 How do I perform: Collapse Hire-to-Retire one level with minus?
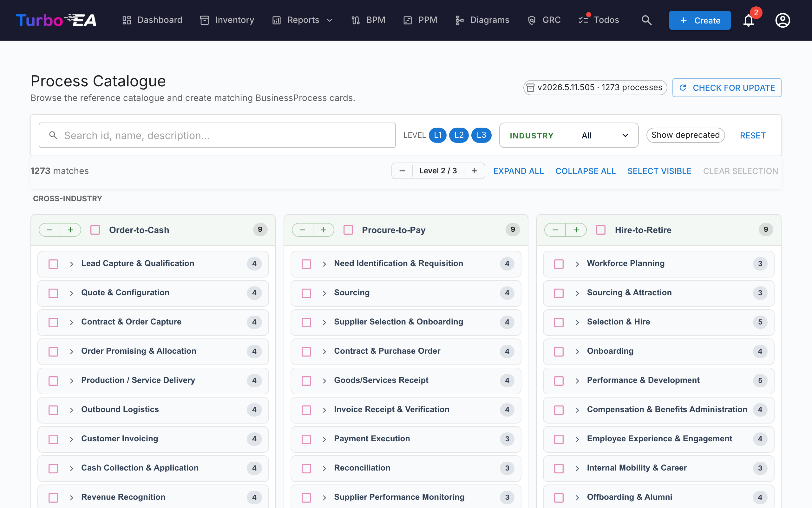pos(555,230)
